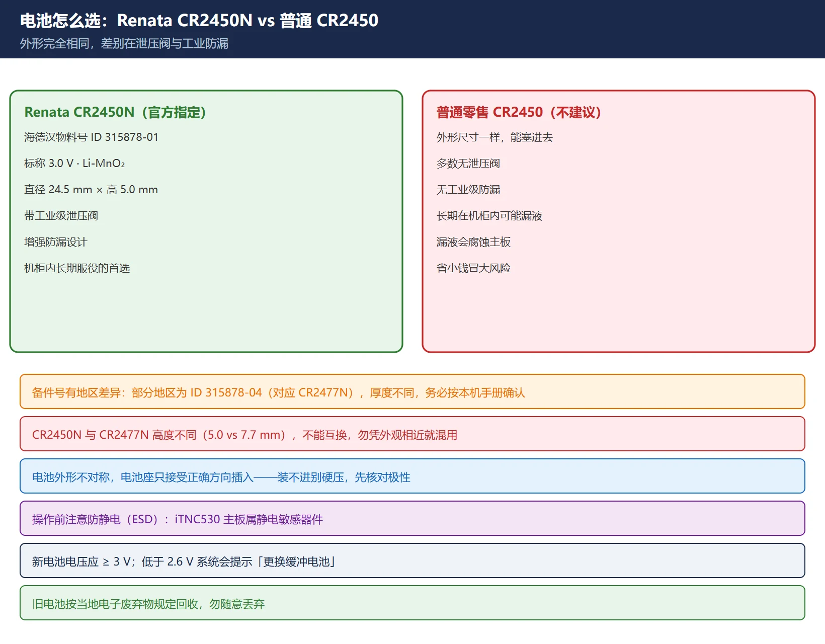
Task: Click the line '海德汉物料号 ID 315878-01'
Action: (91, 137)
